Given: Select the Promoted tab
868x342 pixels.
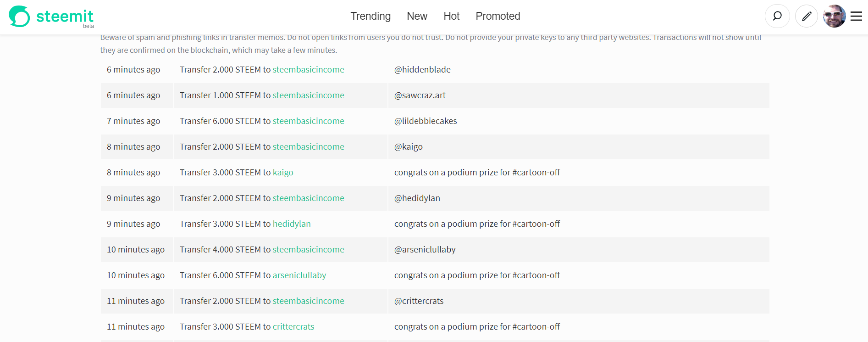Looking at the screenshot, I should (x=498, y=16).
